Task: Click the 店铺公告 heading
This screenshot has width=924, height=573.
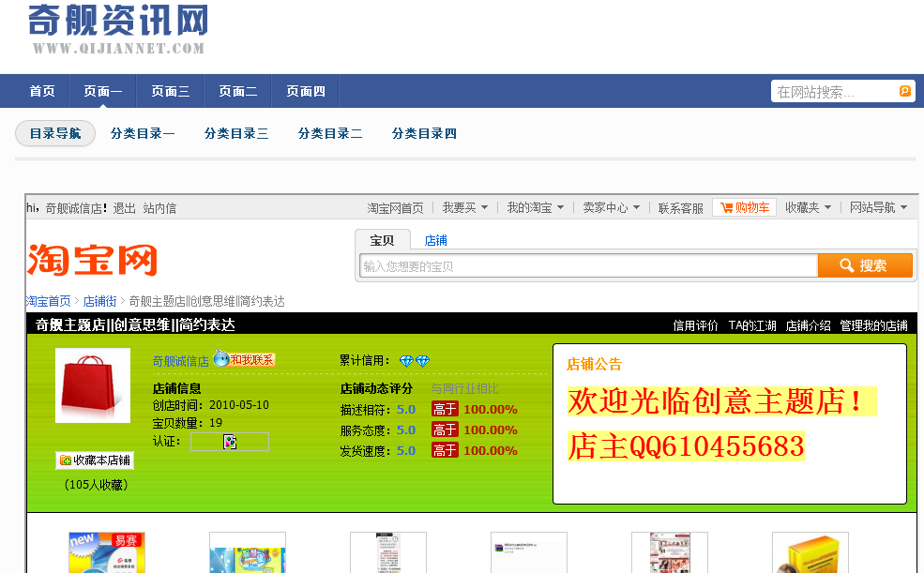Action: [594, 365]
